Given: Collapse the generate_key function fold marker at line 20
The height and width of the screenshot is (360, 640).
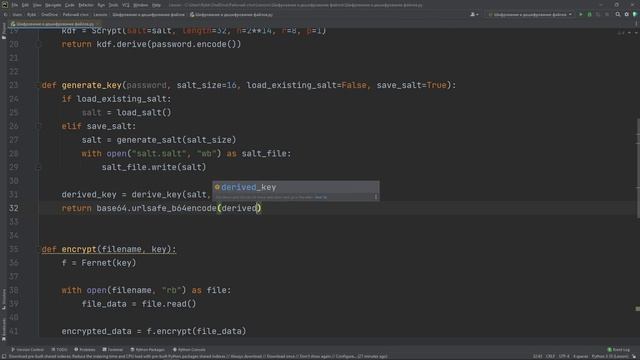Looking at the screenshot, I should pos(38,44).
